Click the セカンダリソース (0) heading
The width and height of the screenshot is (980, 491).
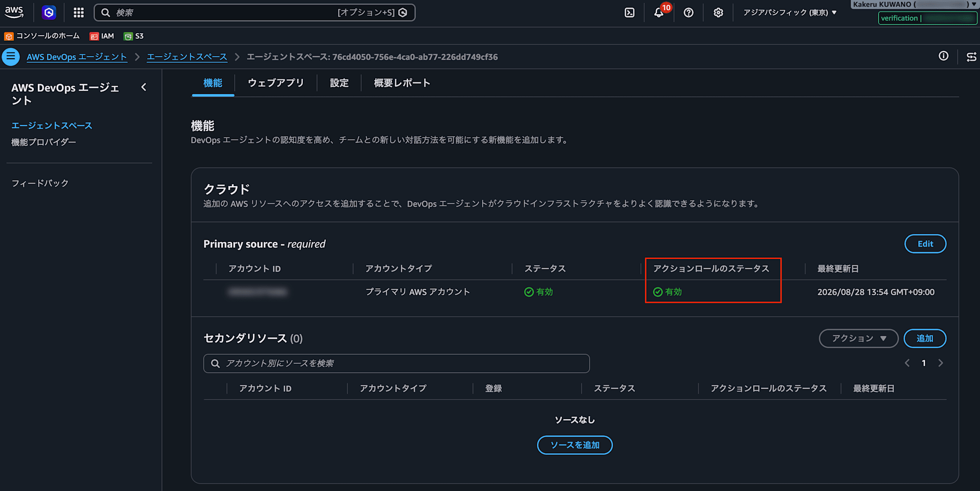click(253, 338)
